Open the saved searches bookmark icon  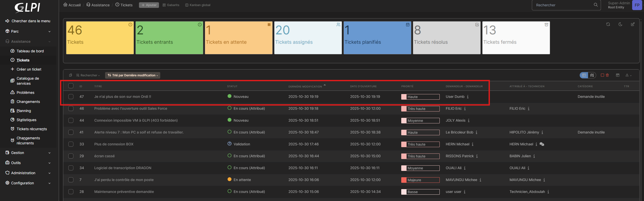point(70,75)
